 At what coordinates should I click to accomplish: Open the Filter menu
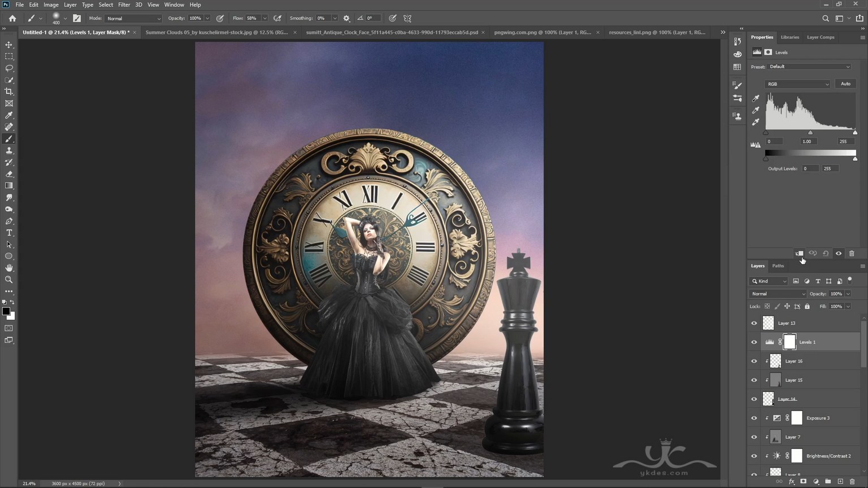click(124, 5)
